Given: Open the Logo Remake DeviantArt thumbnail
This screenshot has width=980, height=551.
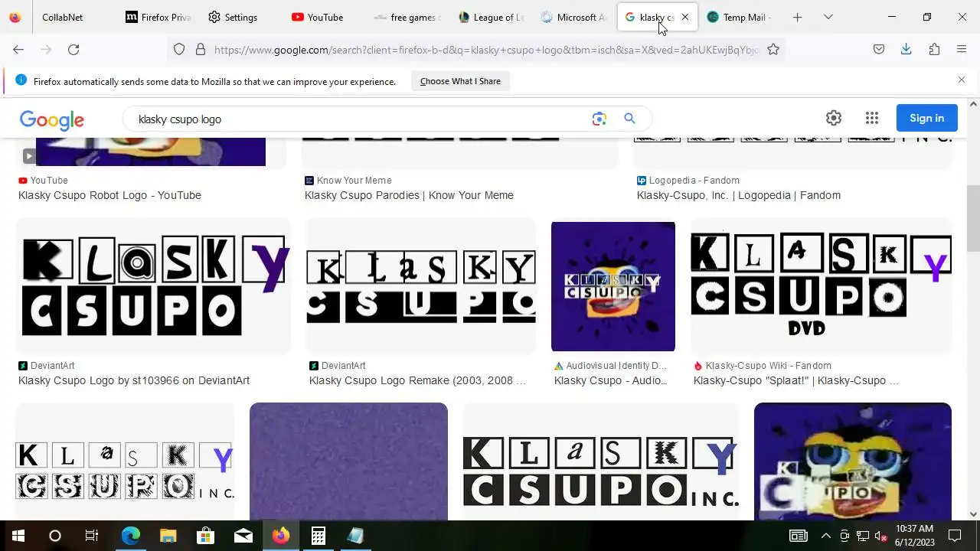Looking at the screenshot, I should point(420,286).
